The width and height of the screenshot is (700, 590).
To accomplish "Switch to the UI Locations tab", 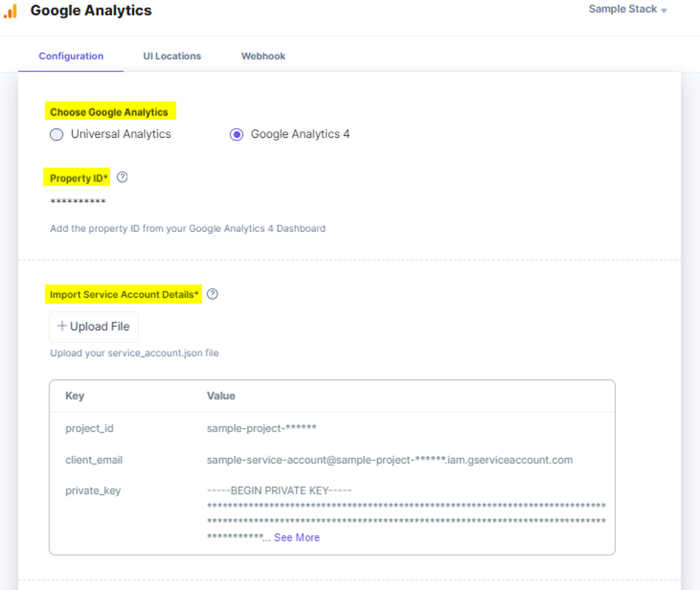I will point(172,56).
